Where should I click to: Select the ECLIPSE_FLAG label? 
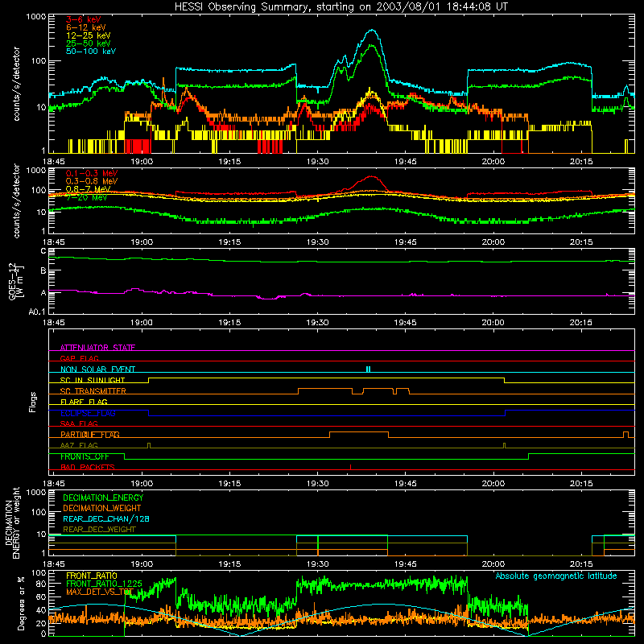pyautogui.click(x=88, y=413)
